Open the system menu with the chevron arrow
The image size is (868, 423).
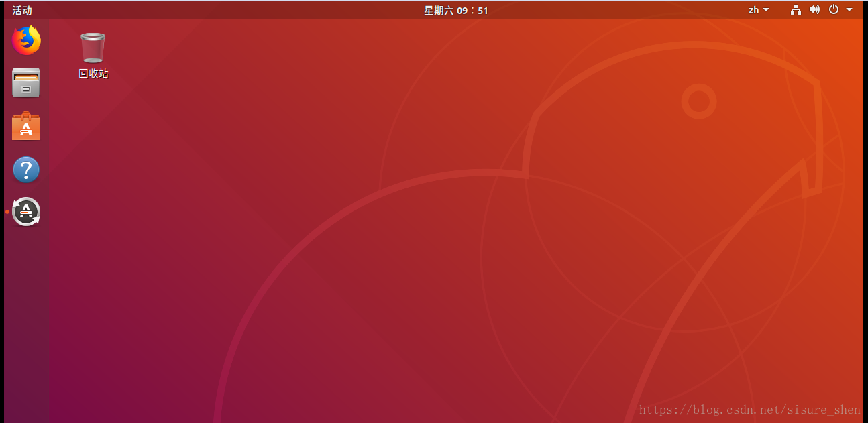pos(849,10)
